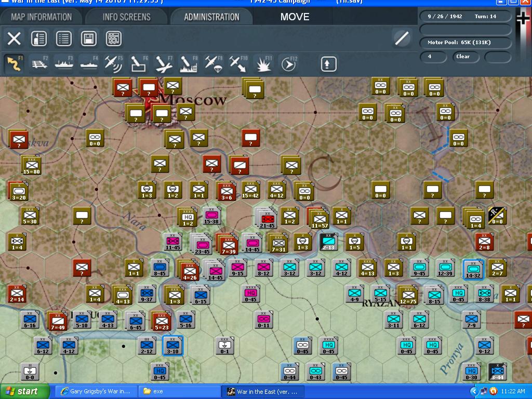Switch to MAP INFORMATION tab
The image size is (532, 399).
pyautogui.click(x=42, y=17)
